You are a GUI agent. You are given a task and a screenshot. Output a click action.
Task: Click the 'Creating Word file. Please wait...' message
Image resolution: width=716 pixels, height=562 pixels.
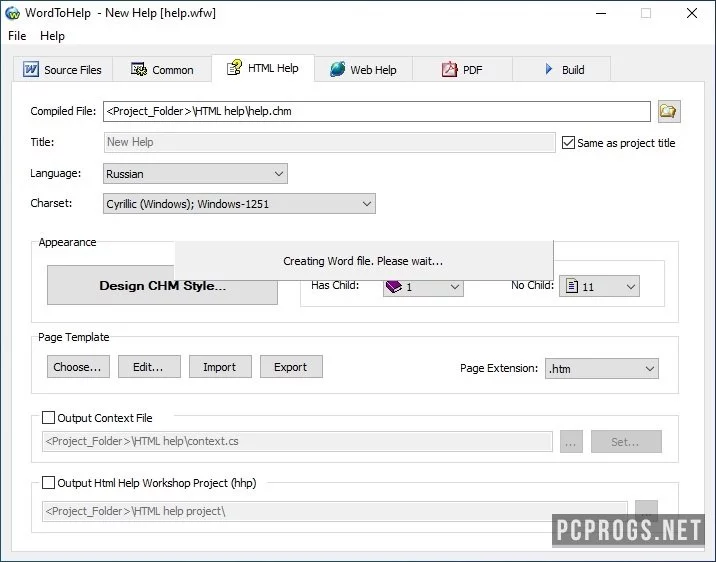(363, 261)
